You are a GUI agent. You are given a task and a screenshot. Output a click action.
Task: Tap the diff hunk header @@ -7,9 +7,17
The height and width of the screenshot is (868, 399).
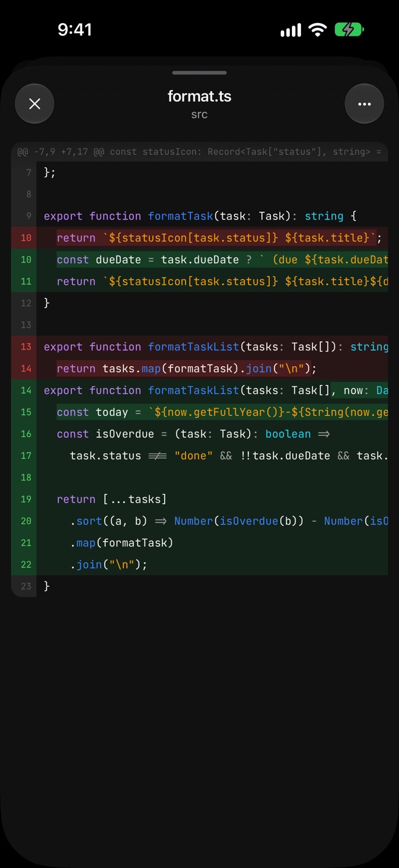coord(199,152)
